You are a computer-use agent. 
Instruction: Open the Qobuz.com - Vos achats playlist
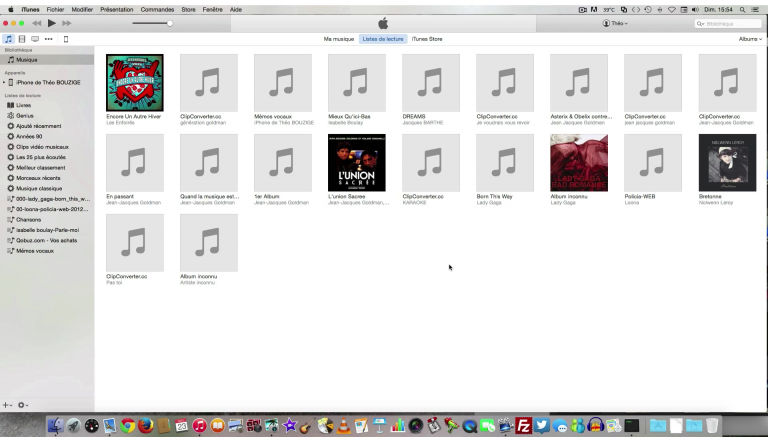tap(47, 241)
